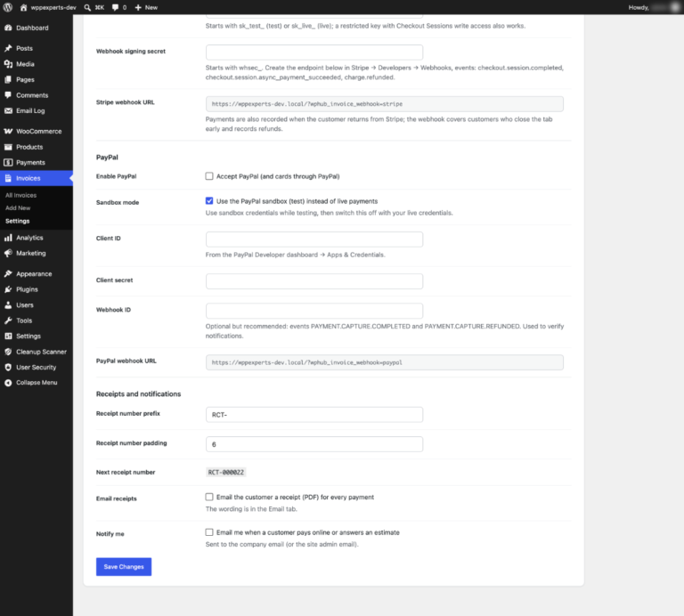Click the Save Changes button
This screenshot has height=616, width=684.
coord(124,567)
